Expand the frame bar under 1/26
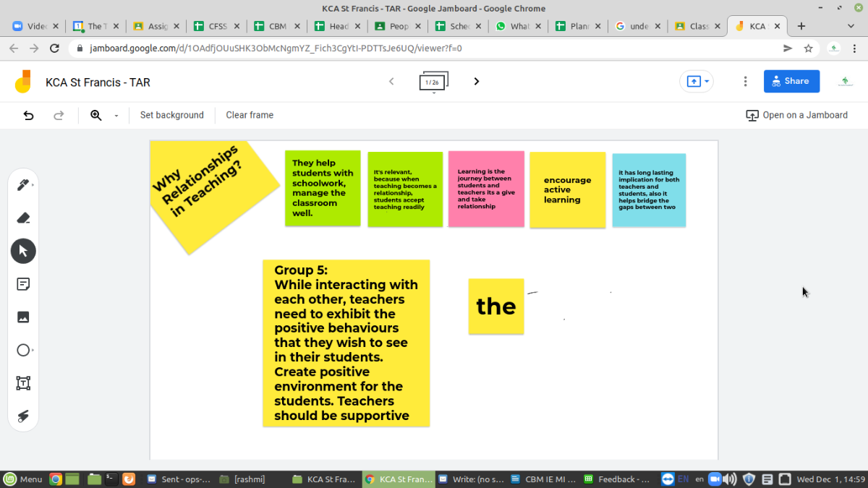Screen dimensions: 868x488 pyautogui.click(x=433, y=93)
